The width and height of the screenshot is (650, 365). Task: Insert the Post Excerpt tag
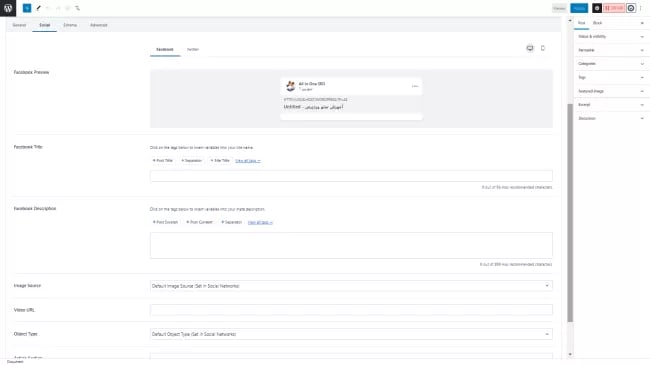click(165, 222)
